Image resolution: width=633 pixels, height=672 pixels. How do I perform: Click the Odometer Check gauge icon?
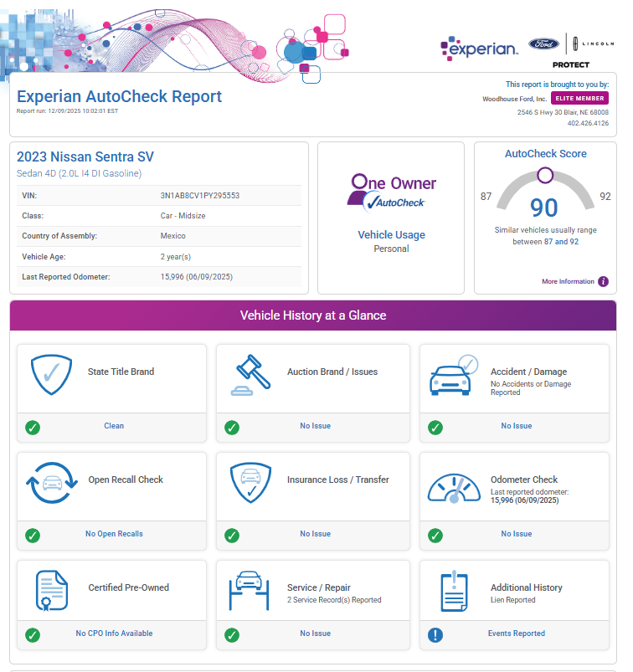[453, 487]
